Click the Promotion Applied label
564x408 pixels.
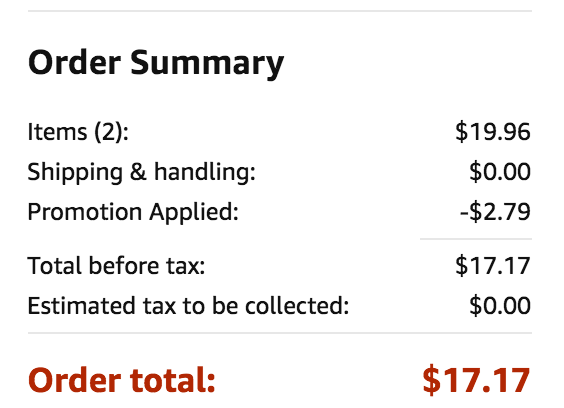click(133, 212)
